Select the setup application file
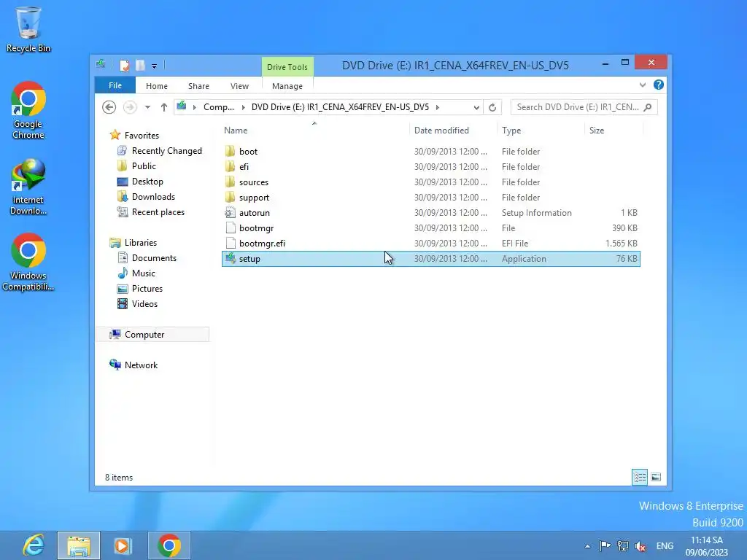747x560 pixels. pos(430,259)
